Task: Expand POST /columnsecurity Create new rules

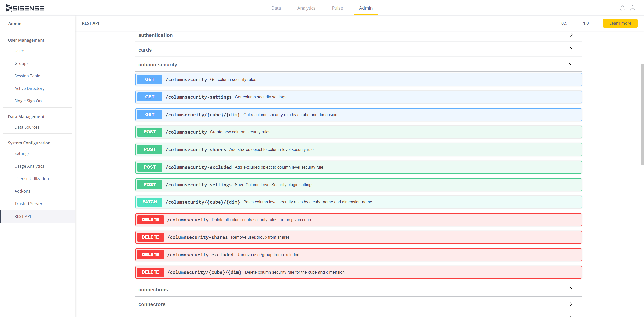Action: (x=358, y=132)
